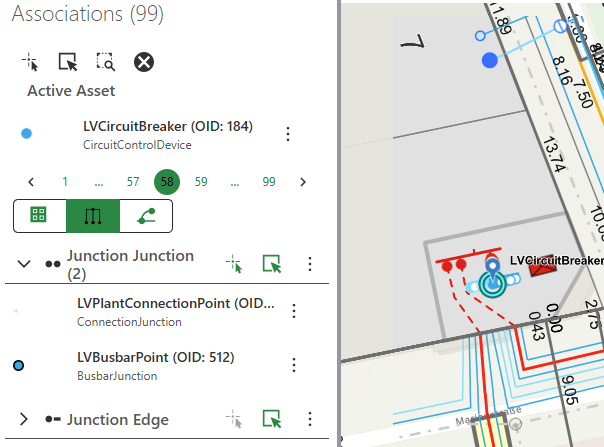
Task: Click the Junction Edge pick crosshair icon
Action: pos(234,419)
